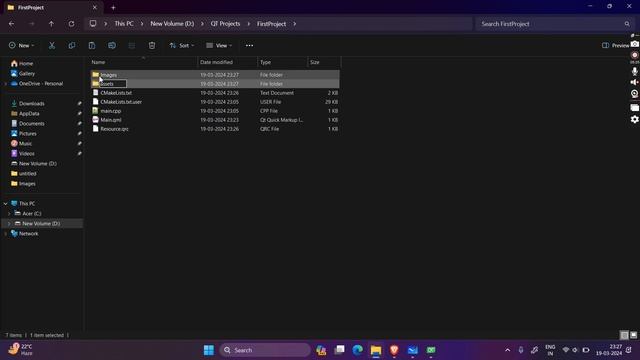The image size is (640, 360).
Task: Click New Volume (D:) breadcrumb
Action: point(172,24)
